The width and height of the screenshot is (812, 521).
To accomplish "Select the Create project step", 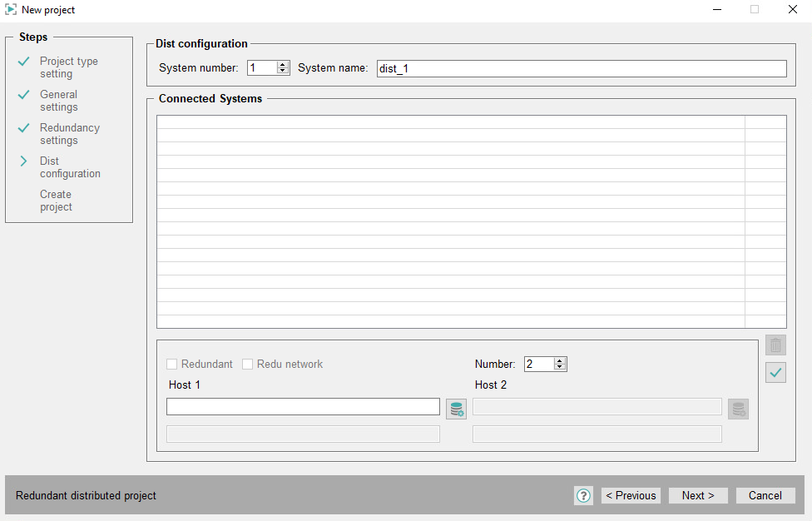I will click(56, 201).
